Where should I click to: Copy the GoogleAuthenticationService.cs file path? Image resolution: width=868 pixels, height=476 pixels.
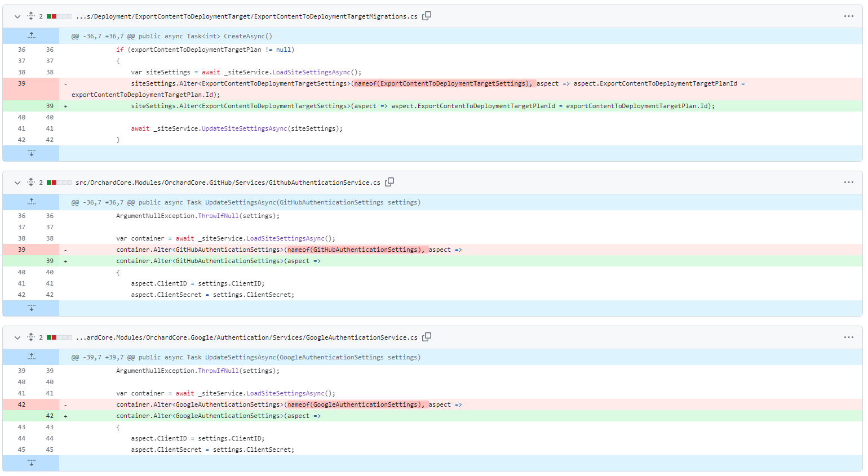[427, 337]
